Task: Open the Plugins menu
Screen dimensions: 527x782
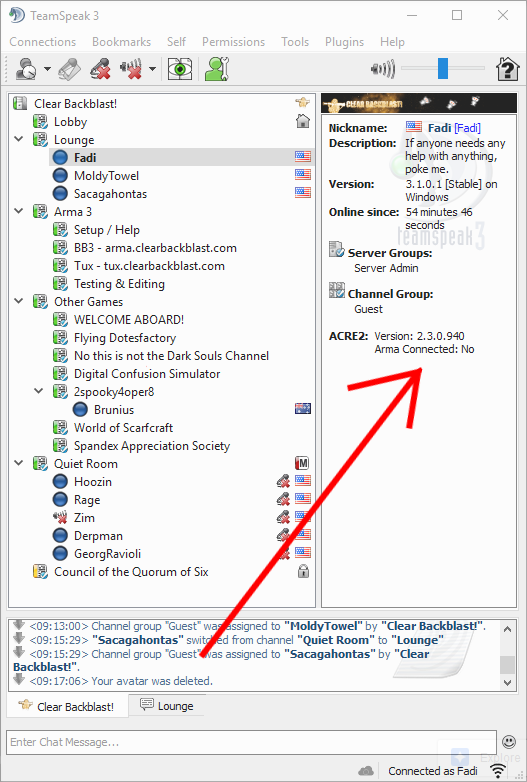Action: point(345,42)
